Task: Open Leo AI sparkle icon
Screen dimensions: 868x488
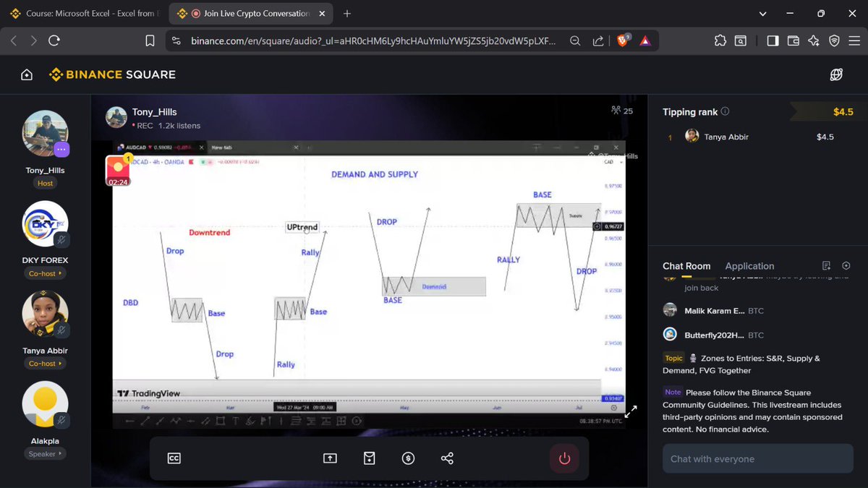Action: click(x=814, y=41)
